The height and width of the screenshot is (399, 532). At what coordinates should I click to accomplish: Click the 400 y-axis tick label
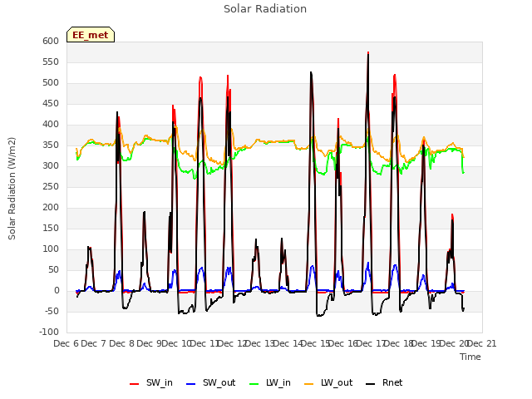[51, 124]
